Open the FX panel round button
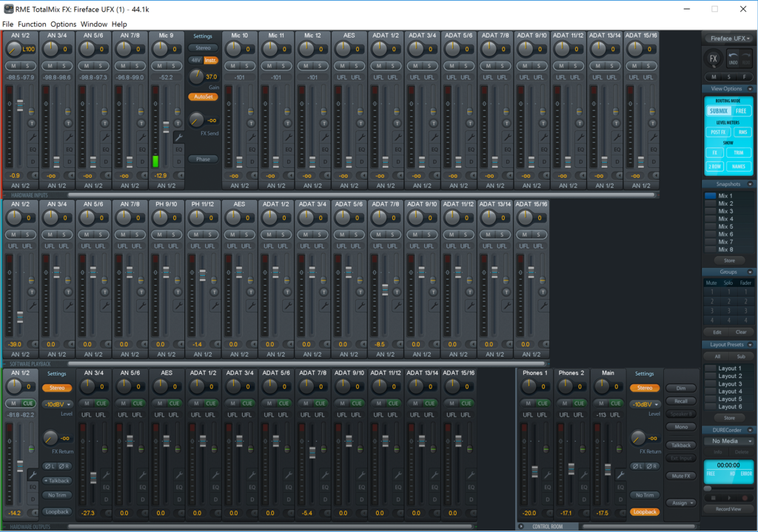The height and width of the screenshot is (532, 758). point(713,59)
